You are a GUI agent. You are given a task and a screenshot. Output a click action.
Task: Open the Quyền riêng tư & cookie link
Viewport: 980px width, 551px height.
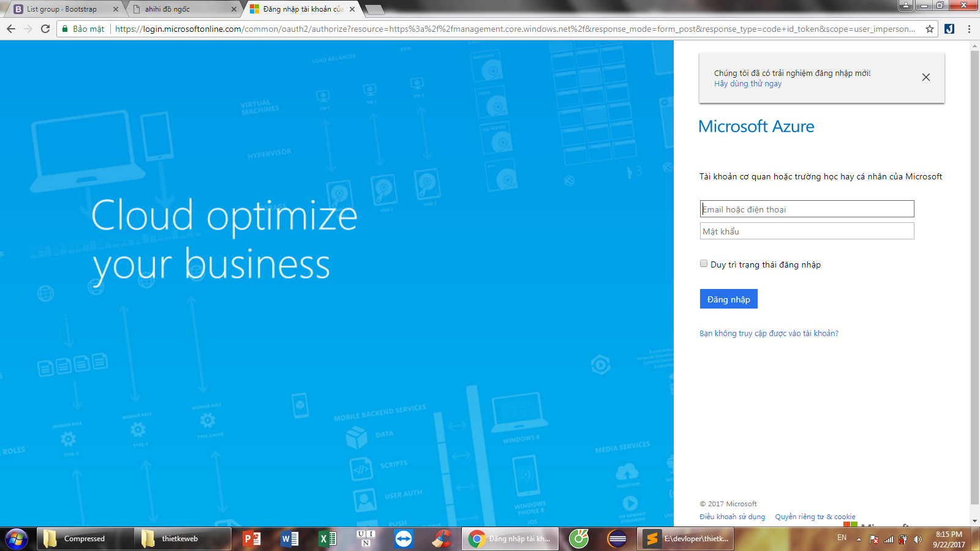point(815,517)
